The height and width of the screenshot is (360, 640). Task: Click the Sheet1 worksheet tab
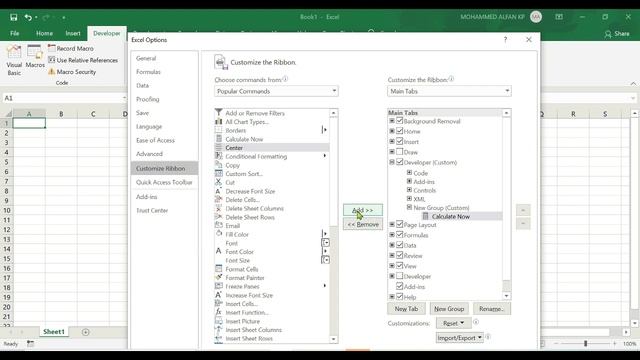(54, 332)
